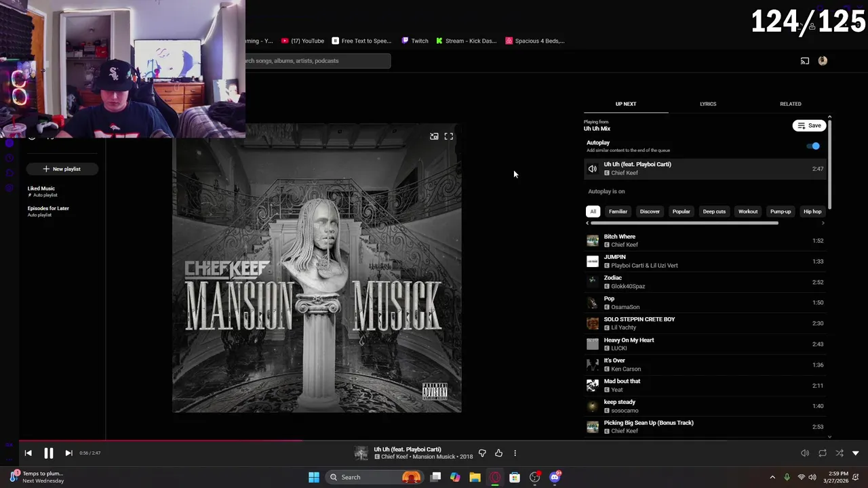The image size is (868, 488).
Task: Click the player bar song thumbnail
Action: click(361, 453)
